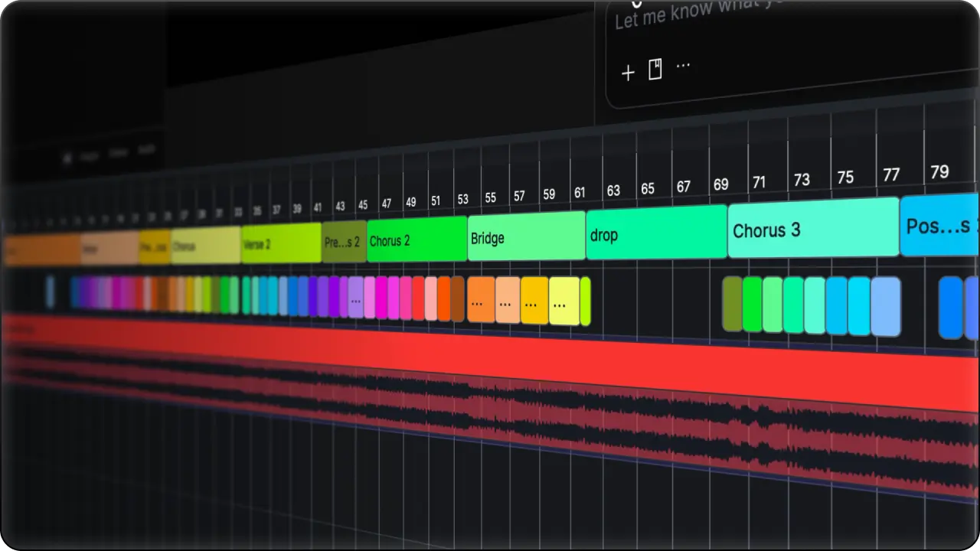Viewport: 980px width, 551px height.
Task: Select the orange ellipsis clip under Bridge
Action: (x=481, y=300)
